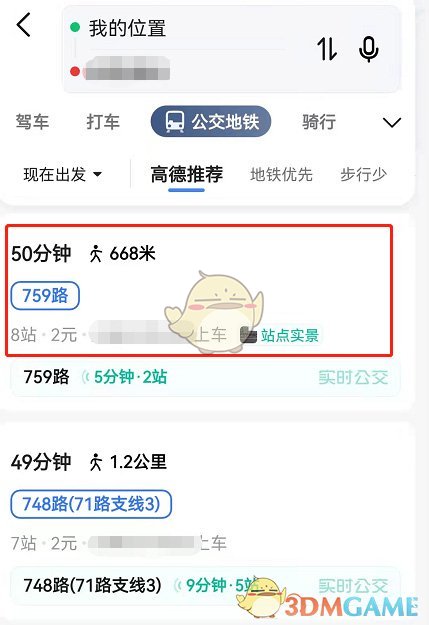
Task: Select the 高德推荐 route preference
Action: (187, 174)
